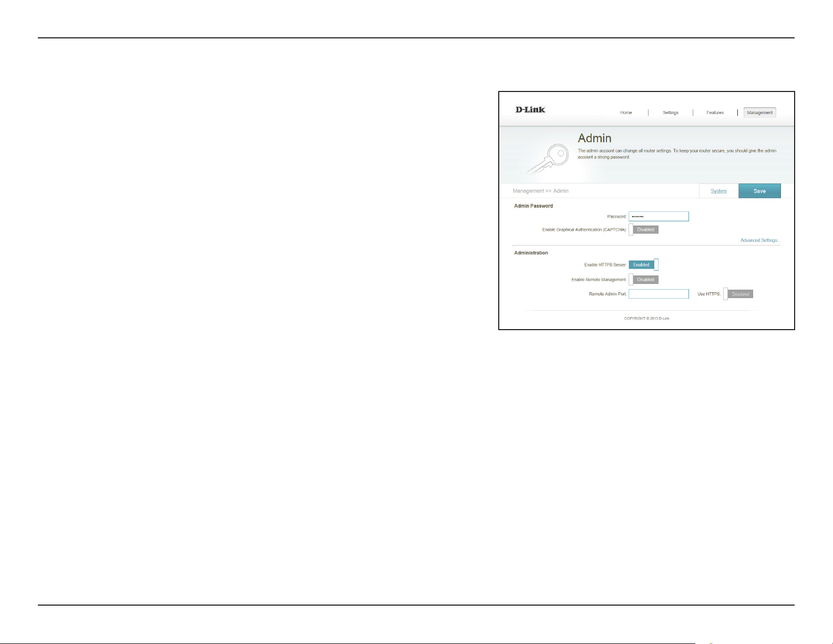833x644 pixels.
Task: Open the Management menu
Action: (x=760, y=113)
